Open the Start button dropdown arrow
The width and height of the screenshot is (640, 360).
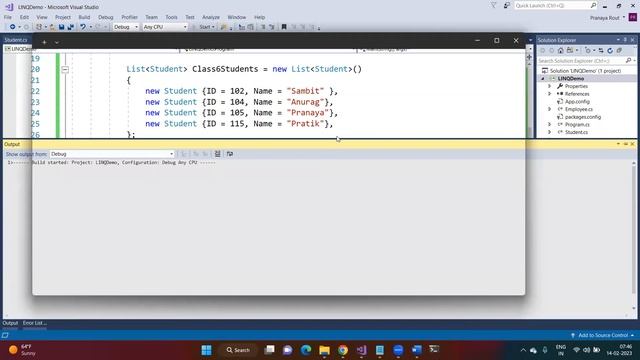coord(213,27)
